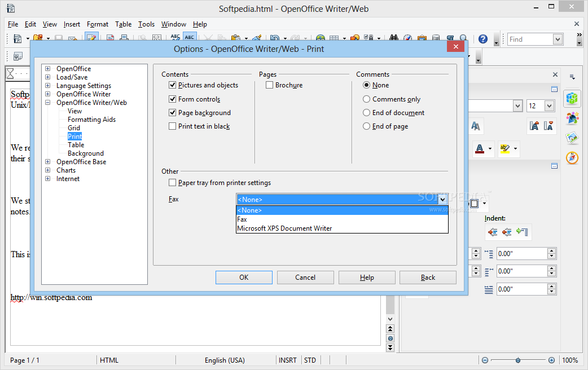Viewport: 588px width, 370px height.
Task: Click the Font Color red swatch
Action: 480,148
